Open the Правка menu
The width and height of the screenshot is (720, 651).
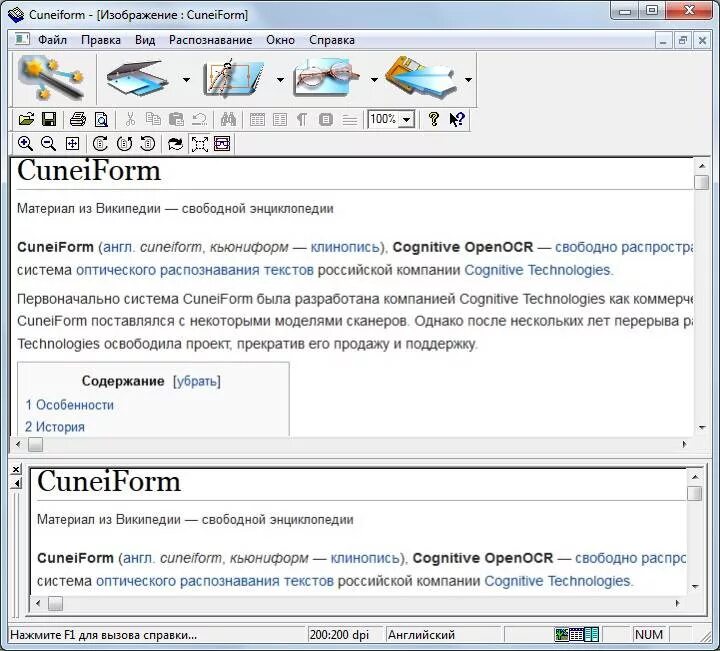(101, 40)
